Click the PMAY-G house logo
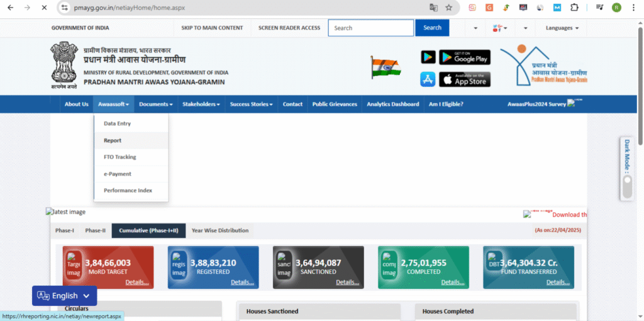644x321 pixels. point(543,64)
